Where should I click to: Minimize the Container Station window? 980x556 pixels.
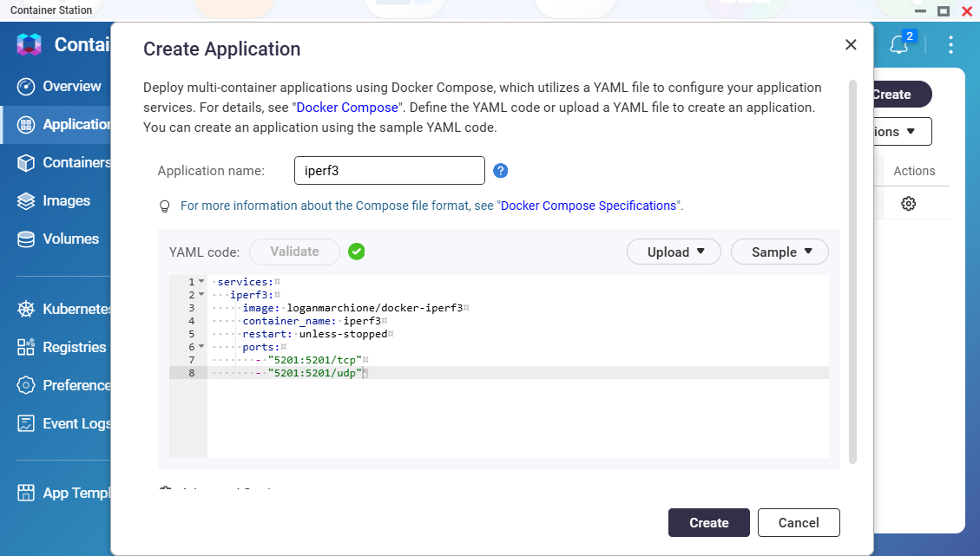(920, 10)
